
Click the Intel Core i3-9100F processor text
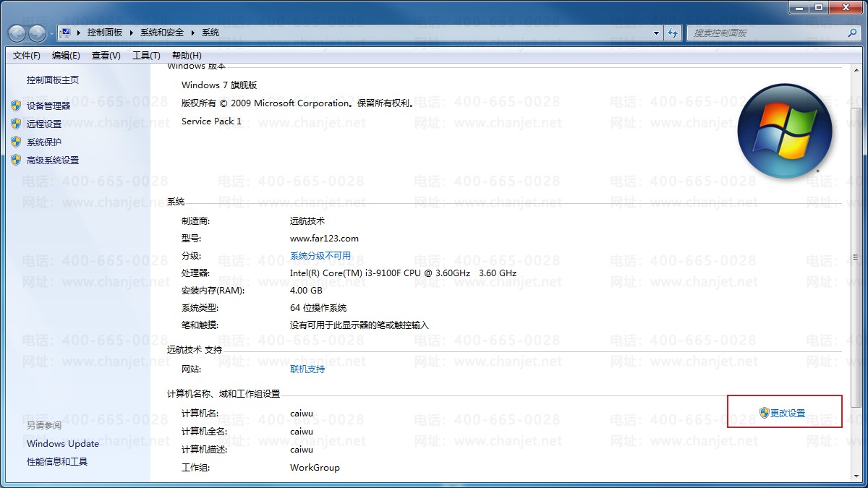pyautogui.click(x=403, y=273)
